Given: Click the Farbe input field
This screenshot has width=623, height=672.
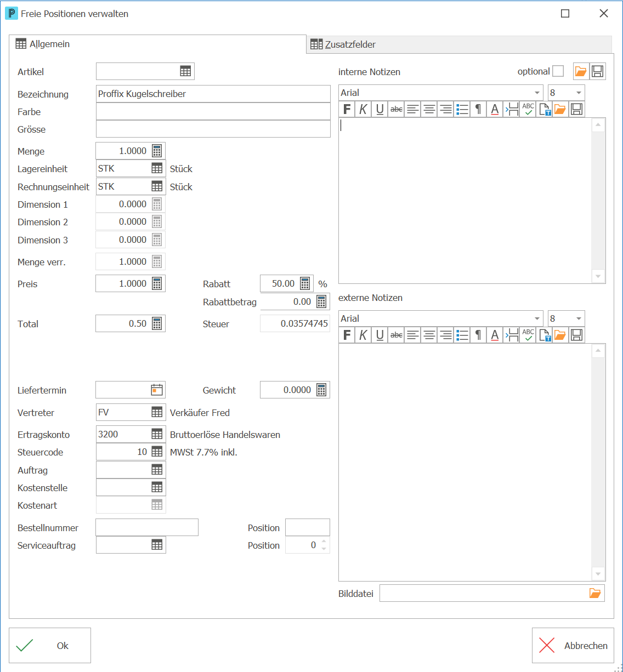Looking at the screenshot, I should 213,111.
